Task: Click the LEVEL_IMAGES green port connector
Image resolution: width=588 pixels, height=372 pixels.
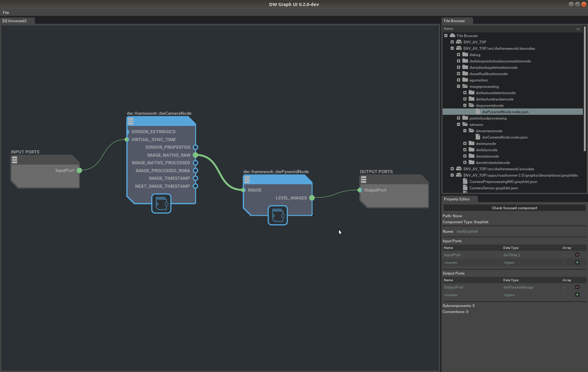Action: coord(312,198)
